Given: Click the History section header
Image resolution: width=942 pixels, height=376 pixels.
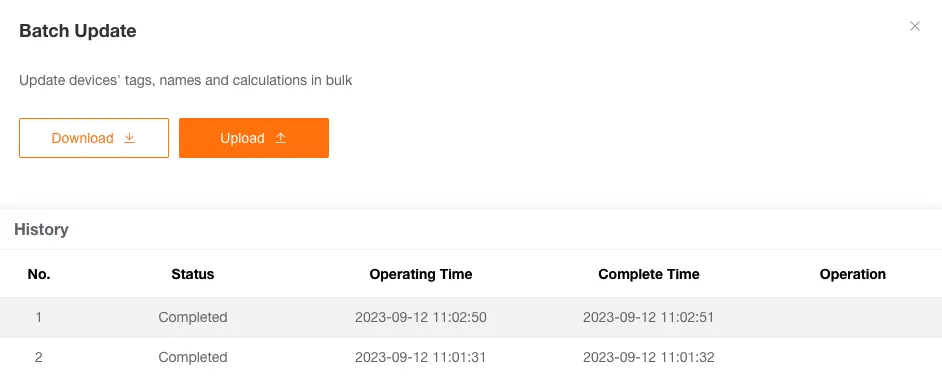Looking at the screenshot, I should pos(41,229).
